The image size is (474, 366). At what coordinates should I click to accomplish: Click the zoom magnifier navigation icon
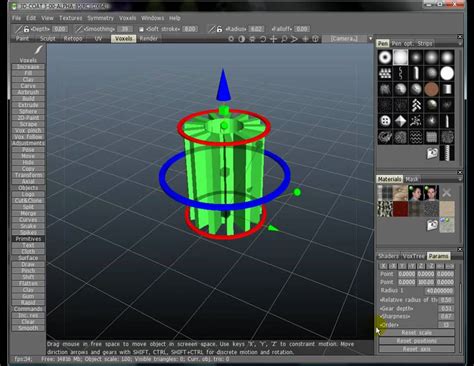284,39
